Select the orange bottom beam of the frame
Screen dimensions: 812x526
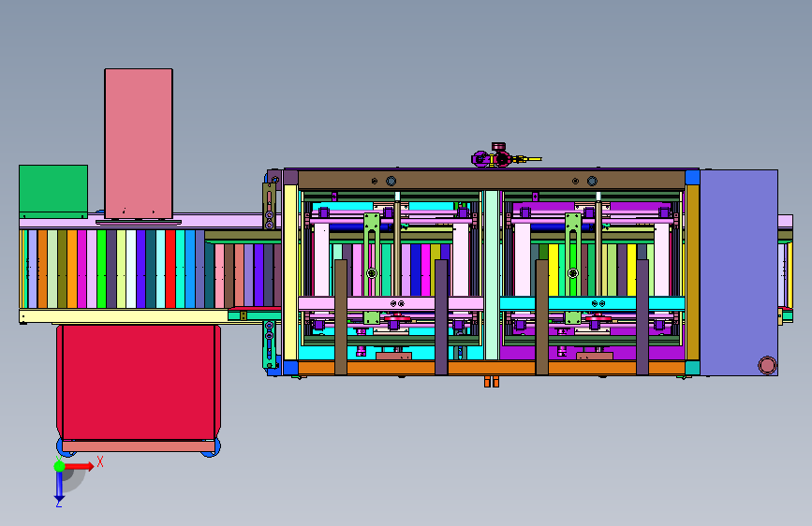(x=492, y=368)
